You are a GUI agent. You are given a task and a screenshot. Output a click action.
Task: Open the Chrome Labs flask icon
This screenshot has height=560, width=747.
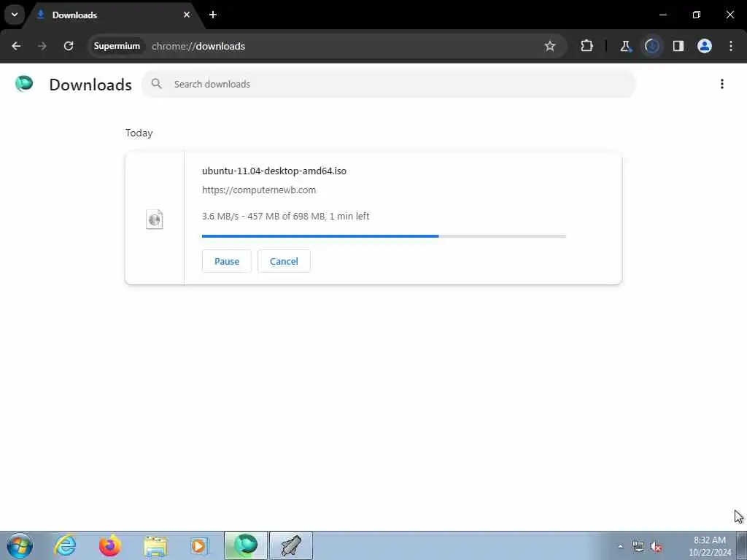(625, 46)
